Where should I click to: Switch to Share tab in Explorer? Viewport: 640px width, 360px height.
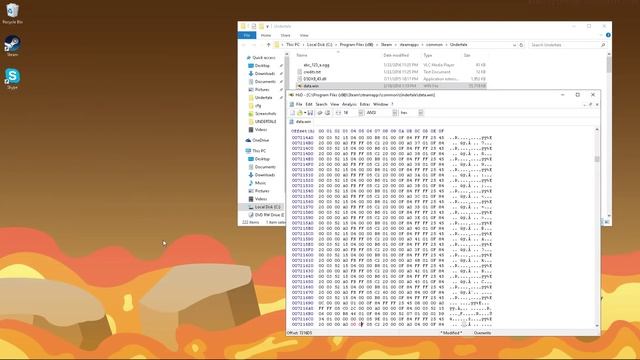285,36
